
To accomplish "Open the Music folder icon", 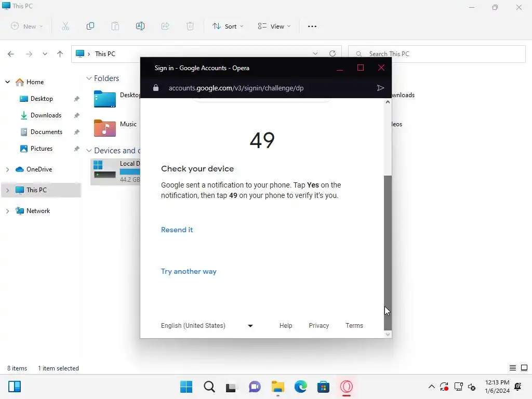I will 105,128.
